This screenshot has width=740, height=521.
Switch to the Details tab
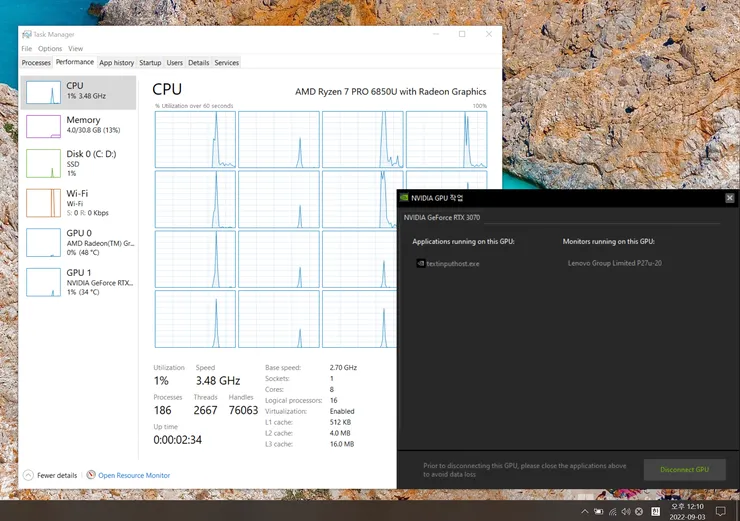[199, 63]
